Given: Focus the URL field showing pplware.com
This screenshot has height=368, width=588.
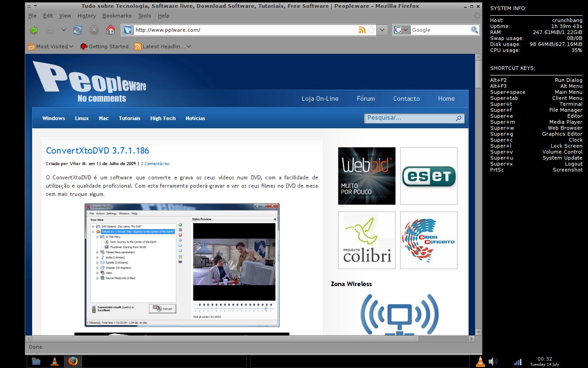Looking at the screenshot, I should click(245, 30).
